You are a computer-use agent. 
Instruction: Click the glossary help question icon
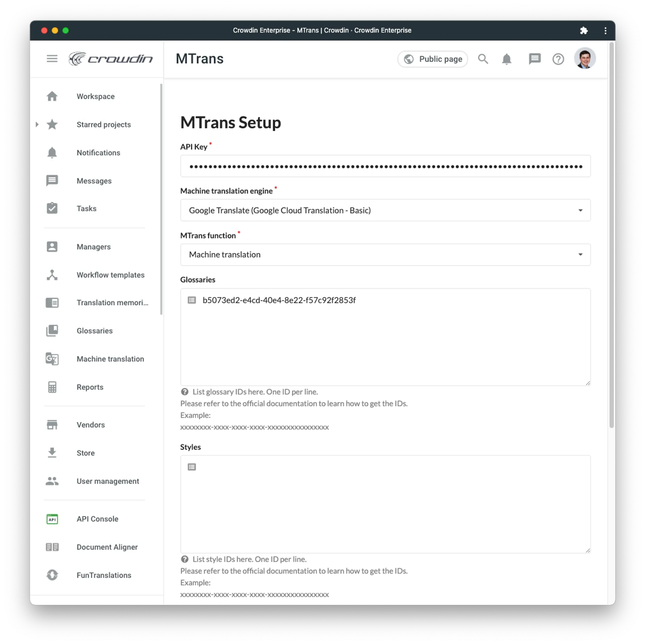coord(184,392)
